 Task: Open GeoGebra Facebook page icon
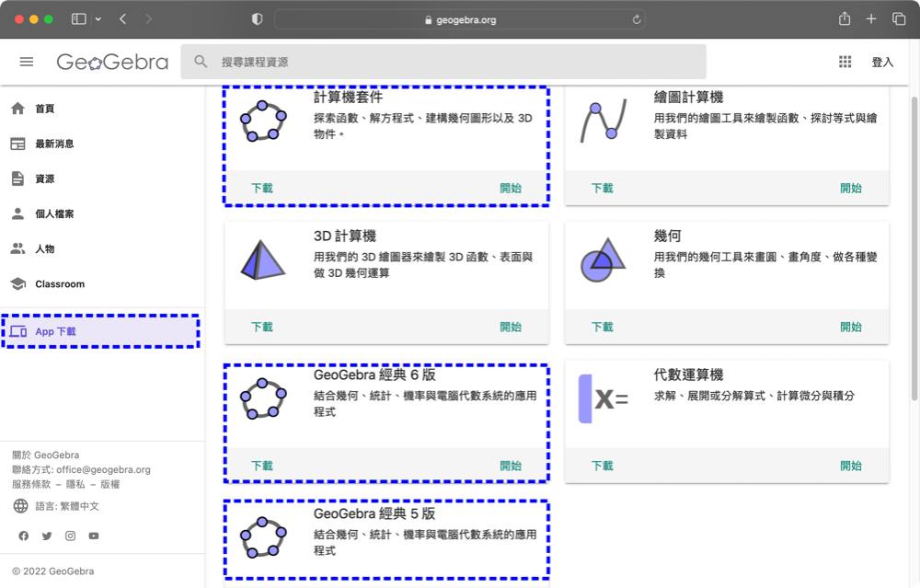click(x=24, y=536)
